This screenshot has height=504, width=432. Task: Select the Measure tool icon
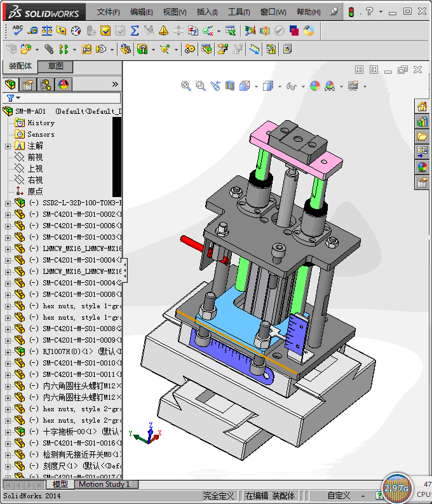pos(32,31)
